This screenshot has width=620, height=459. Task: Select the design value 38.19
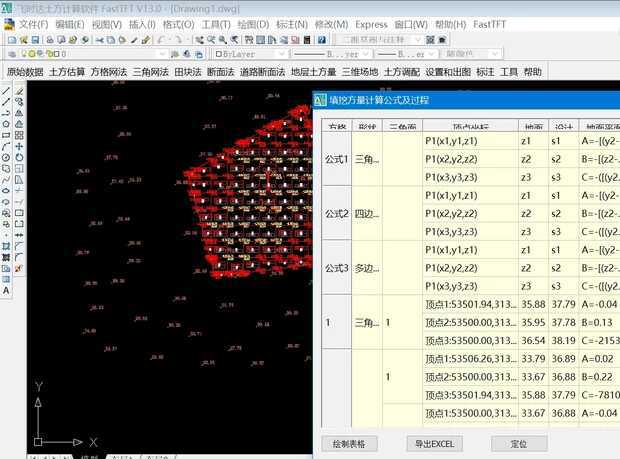click(564, 341)
